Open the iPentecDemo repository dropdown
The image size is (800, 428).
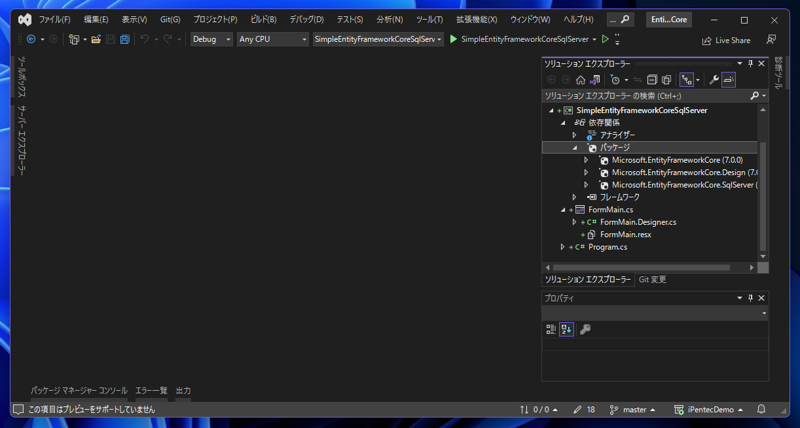pos(708,410)
